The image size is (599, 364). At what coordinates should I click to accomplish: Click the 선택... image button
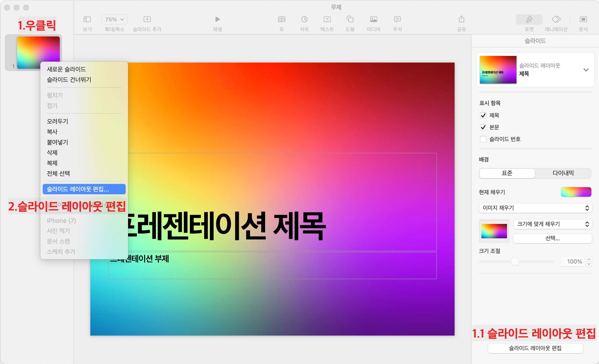(x=552, y=238)
